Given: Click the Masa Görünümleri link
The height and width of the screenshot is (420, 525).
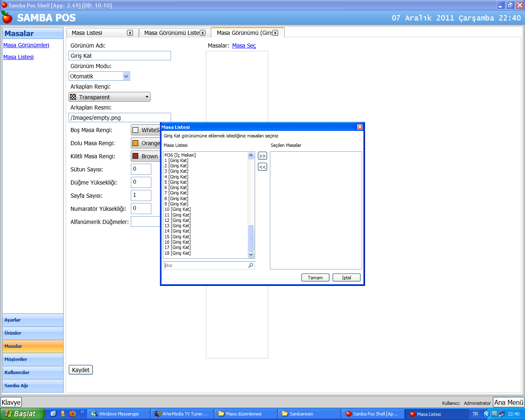Looking at the screenshot, I should tap(26, 45).
